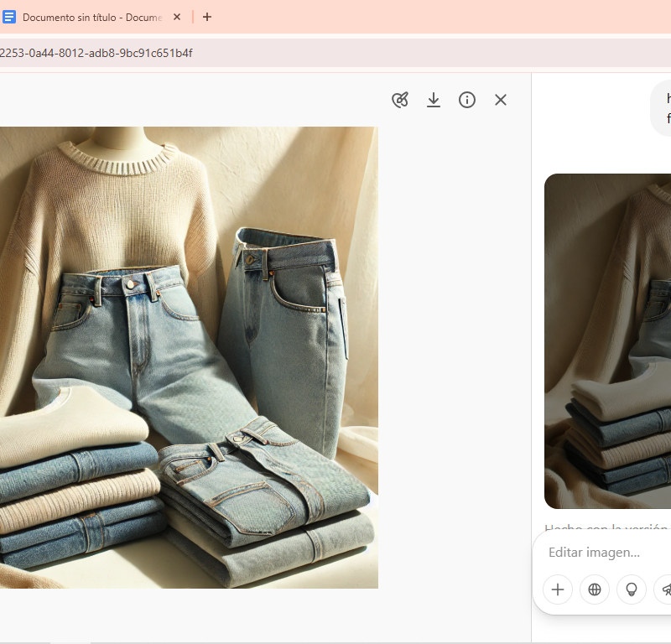671x644 pixels.
Task: Select the 'Documento sin título' browser tab
Action: point(92,17)
